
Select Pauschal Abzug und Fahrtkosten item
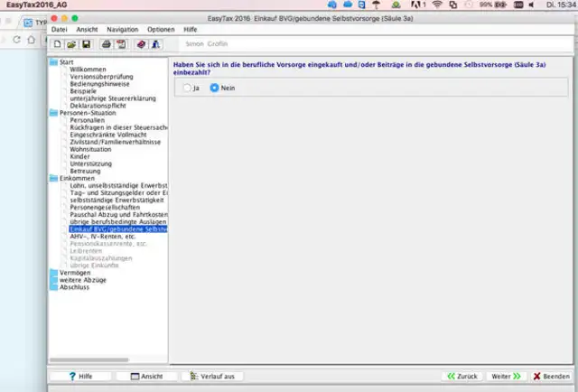(118, 215)
